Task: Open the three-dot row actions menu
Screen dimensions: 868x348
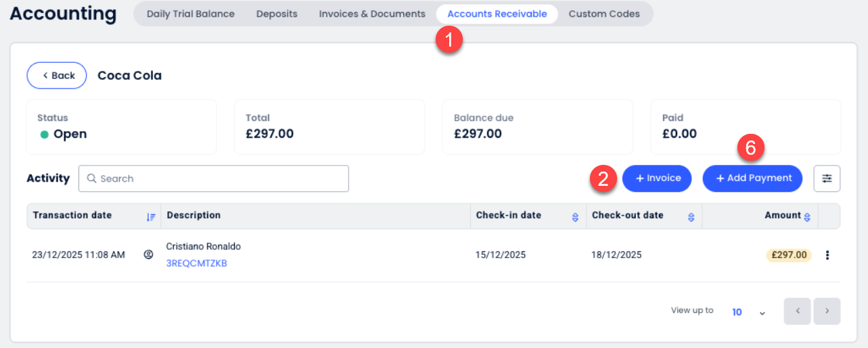Action: tap(827, 255)
